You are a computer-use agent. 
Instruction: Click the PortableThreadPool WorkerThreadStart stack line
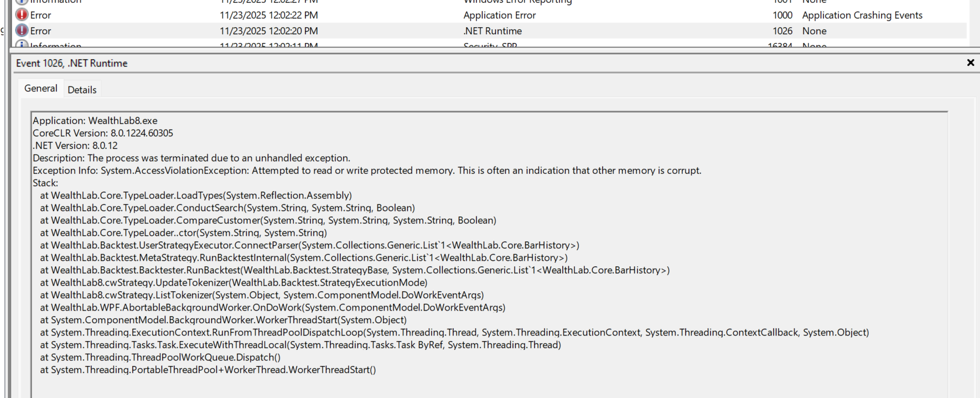pos(208,370)
